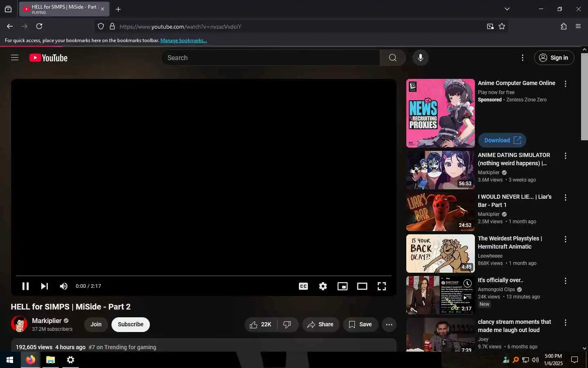The height and width of the screenshot is (368, 588).
Task: Mute the video volume
Action: pyautogui.click(x=63, y=286)
